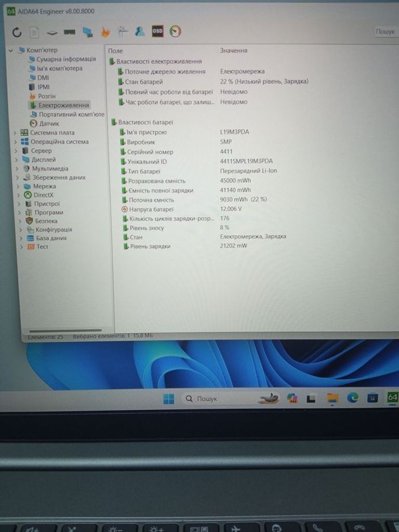399x532 pixels.
Task: Click the OSD panel icon
Action: click(x=157, y=32)
